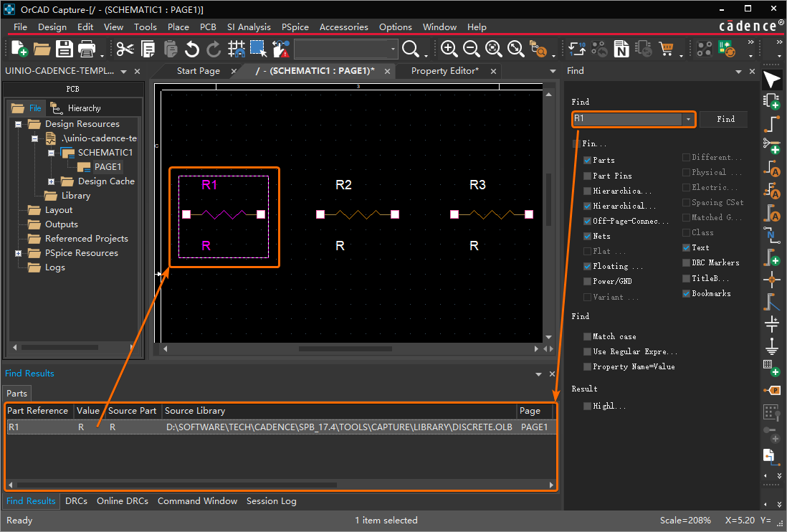The image size is (787, 532).
Task: Click the Print icon in toolbar
Action: (87, 49)
